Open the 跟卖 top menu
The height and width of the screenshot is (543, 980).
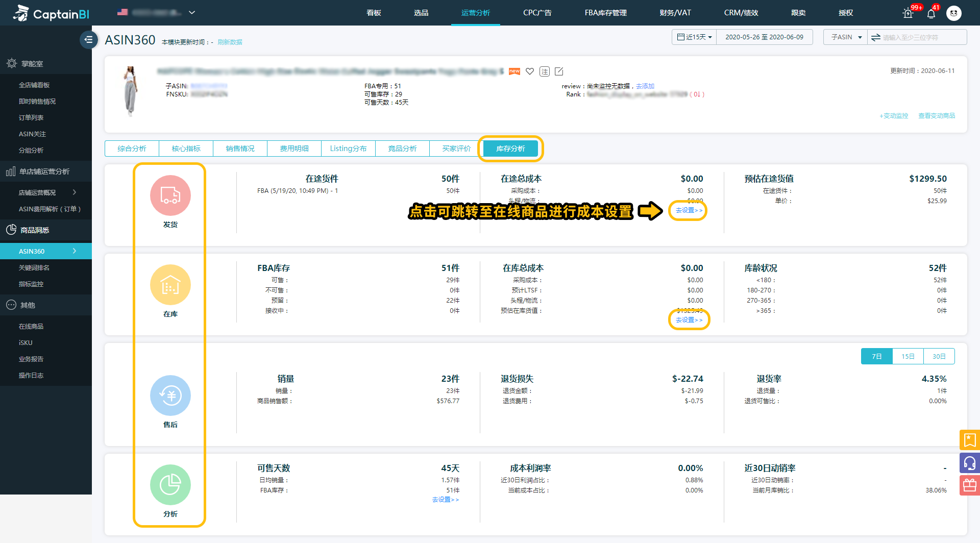point(798,13)
